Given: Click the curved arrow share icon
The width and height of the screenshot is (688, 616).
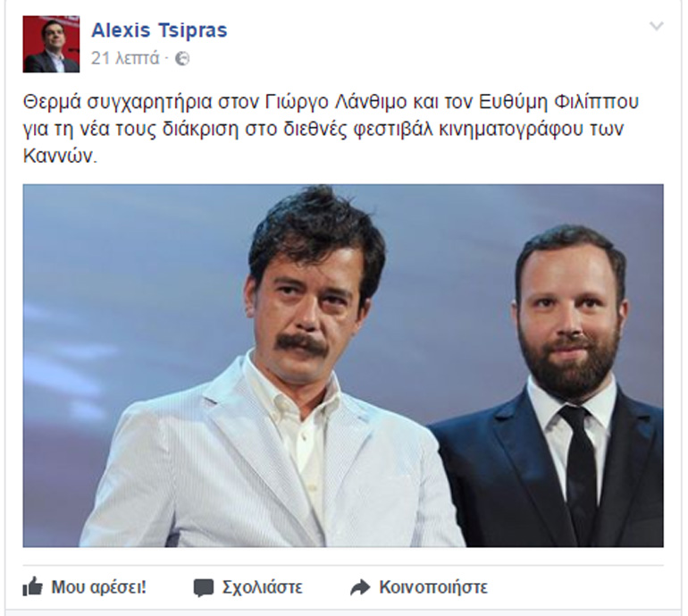Looking at the screenshot, I should pos(361,587).
